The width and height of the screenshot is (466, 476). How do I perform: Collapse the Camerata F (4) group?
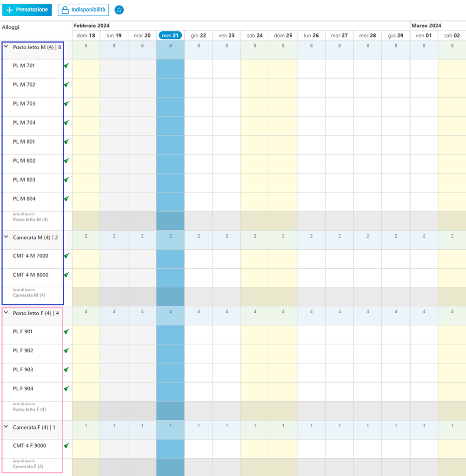(x=6, y=427)
